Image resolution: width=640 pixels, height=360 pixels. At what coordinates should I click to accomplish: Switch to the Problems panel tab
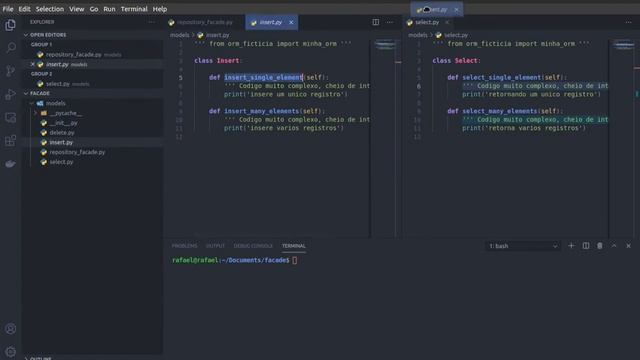point(184,246)
